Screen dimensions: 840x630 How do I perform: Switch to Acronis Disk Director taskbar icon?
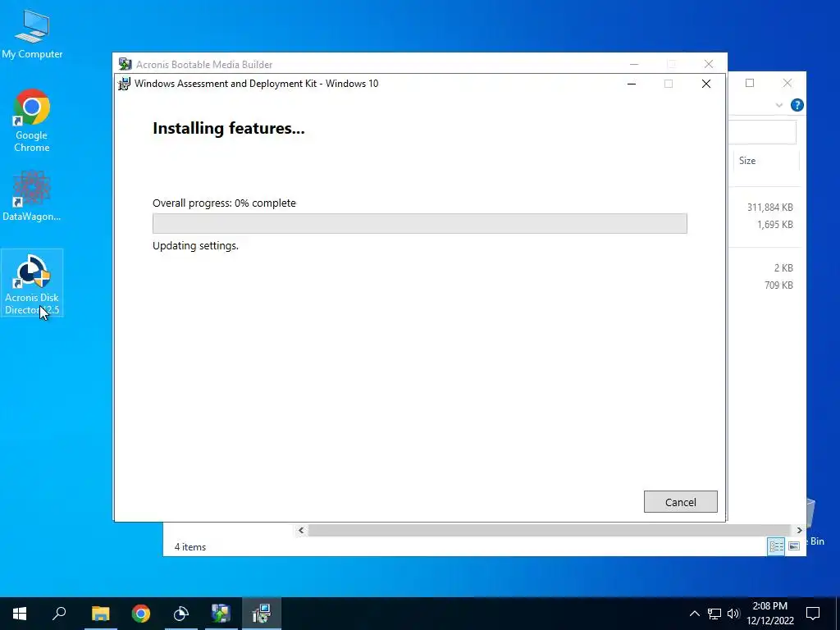point(181,614)
